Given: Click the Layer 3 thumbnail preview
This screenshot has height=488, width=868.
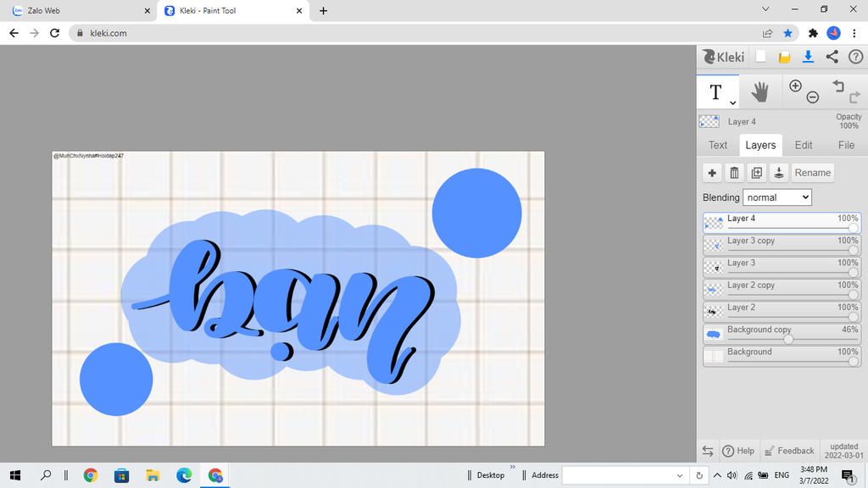Looking at the screenshot, I should 714,267.
